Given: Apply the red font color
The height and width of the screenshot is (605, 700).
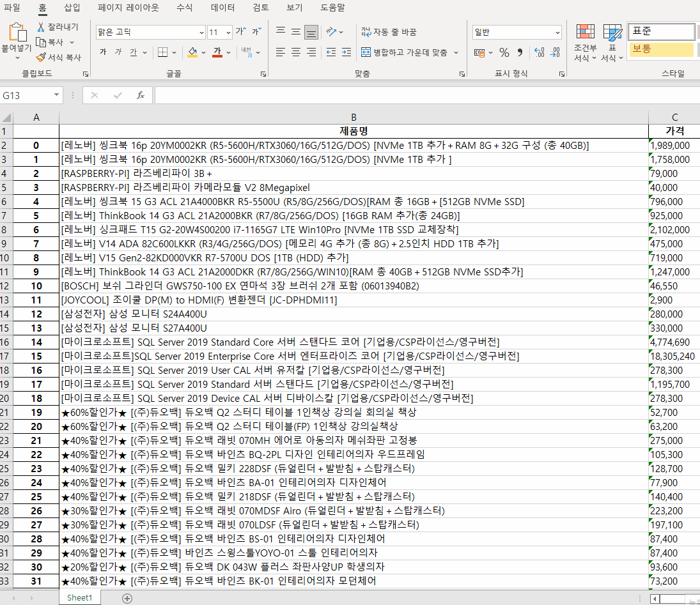Looking at the screenshot, I should click(x=217, y=52).
